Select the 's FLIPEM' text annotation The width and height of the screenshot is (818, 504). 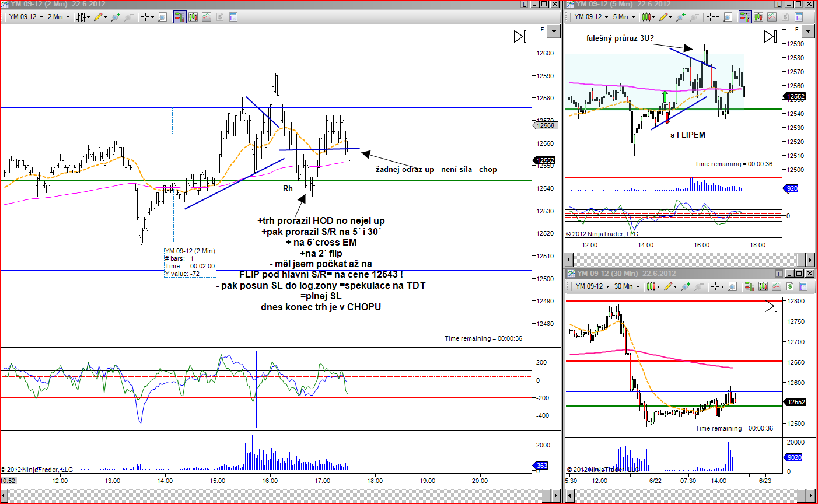tap(688, 135)
